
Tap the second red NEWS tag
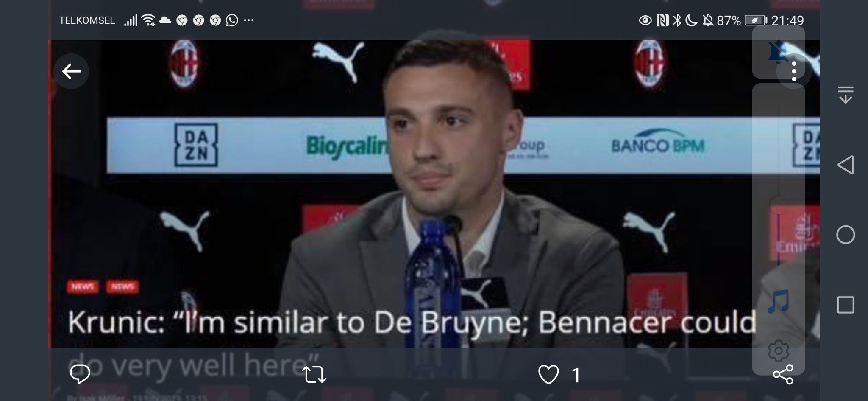tap(122, 287)
